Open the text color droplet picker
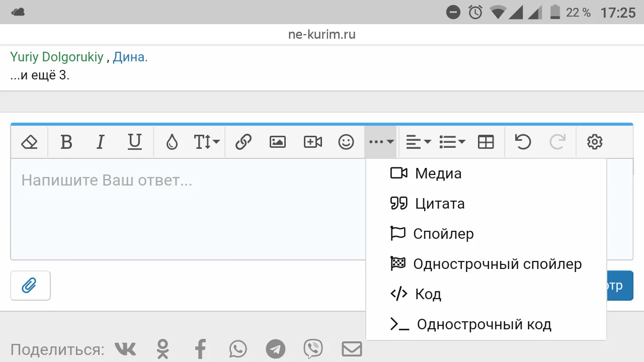 click(172, 142)
